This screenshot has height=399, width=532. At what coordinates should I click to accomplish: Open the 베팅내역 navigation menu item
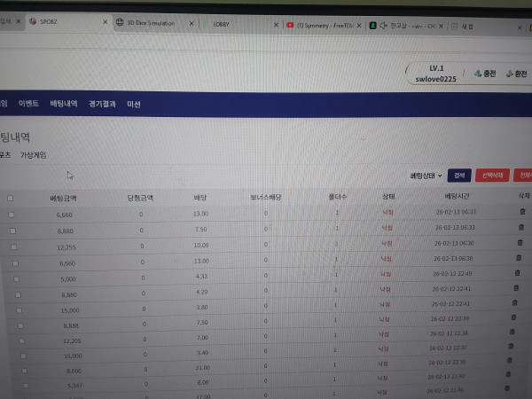64,105
